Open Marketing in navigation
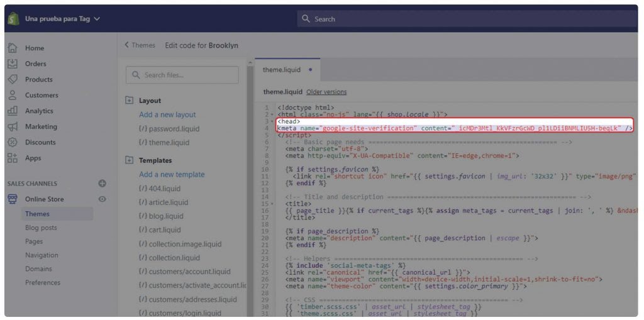 [41, 126]
